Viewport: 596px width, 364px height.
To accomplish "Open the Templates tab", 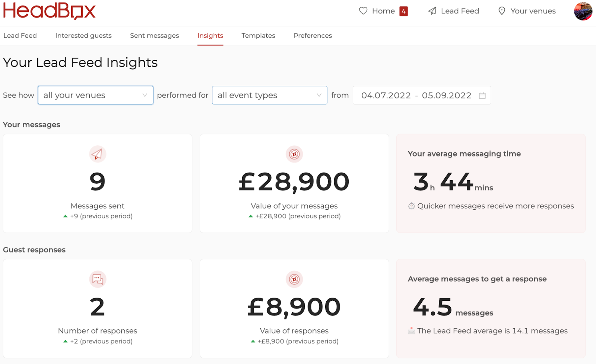I will (x=258, y=35).
